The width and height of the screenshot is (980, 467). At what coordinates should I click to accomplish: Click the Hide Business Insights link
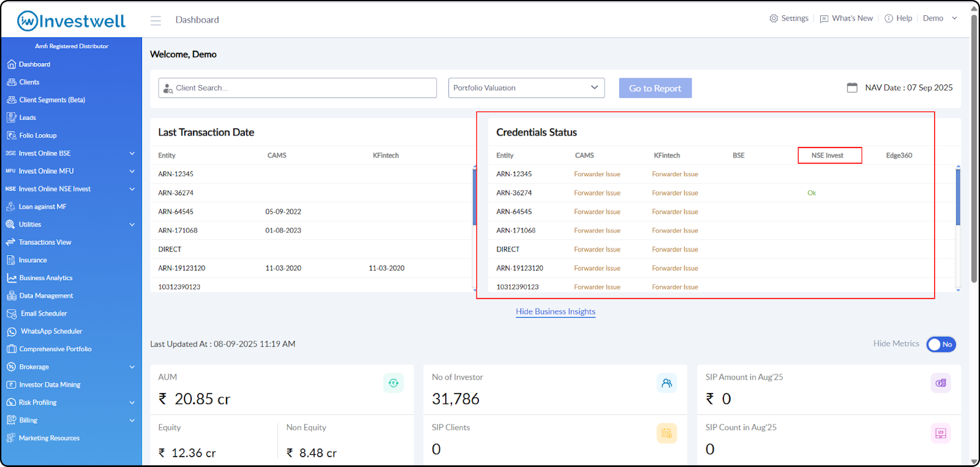(x=555, y=312)
